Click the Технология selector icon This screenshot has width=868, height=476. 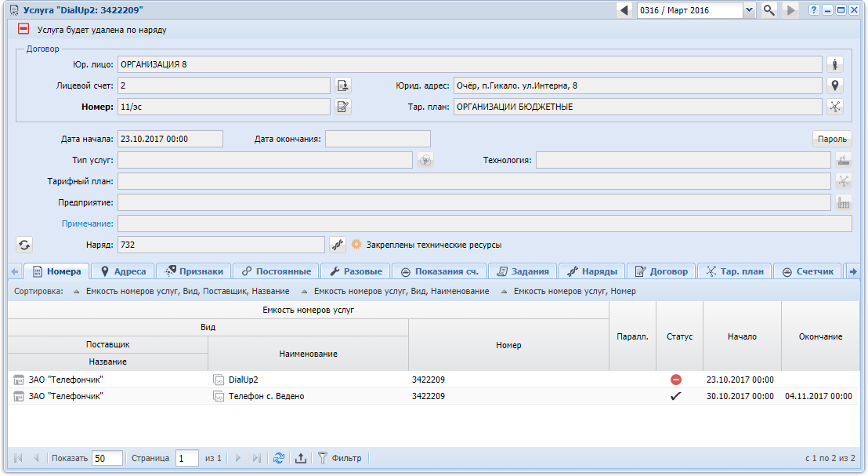pyautogui.click(x=844, y=160)
